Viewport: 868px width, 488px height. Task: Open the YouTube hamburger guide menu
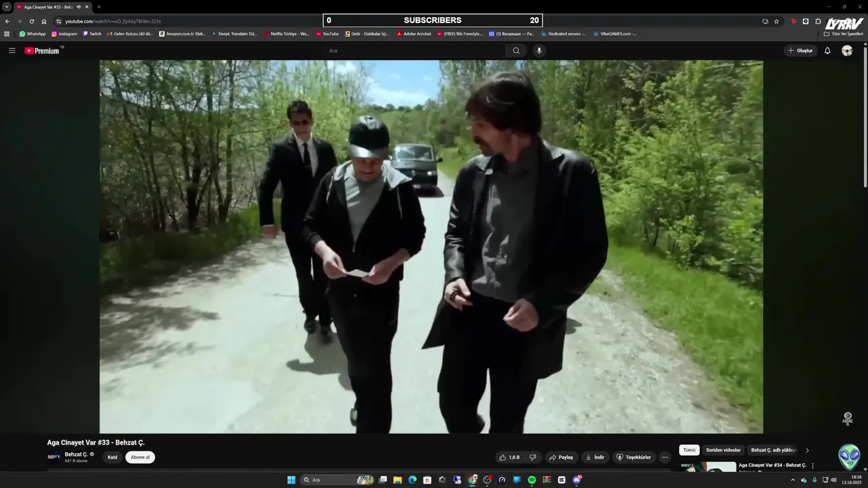[x=12, y=51]
